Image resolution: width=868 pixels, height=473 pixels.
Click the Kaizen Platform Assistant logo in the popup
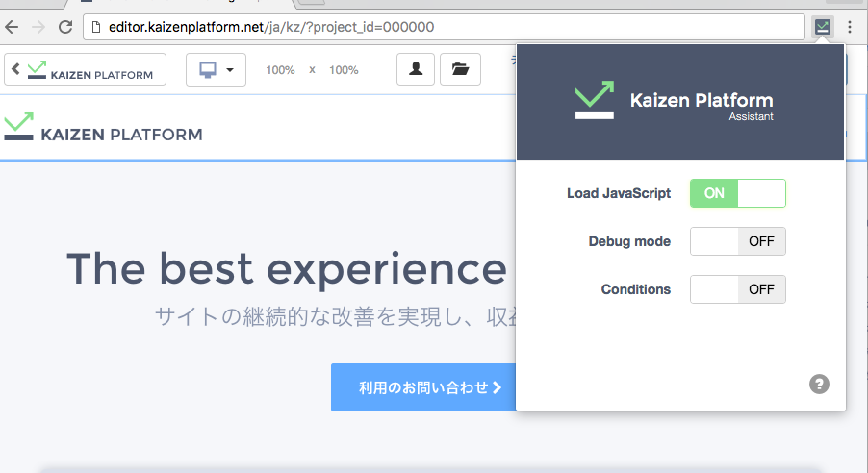point(675,101)
